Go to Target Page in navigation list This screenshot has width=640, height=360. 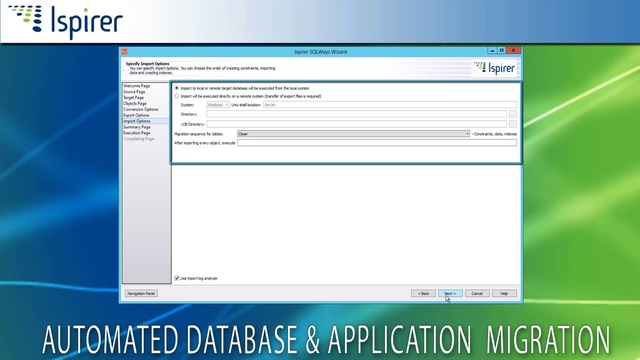point(134,98)
